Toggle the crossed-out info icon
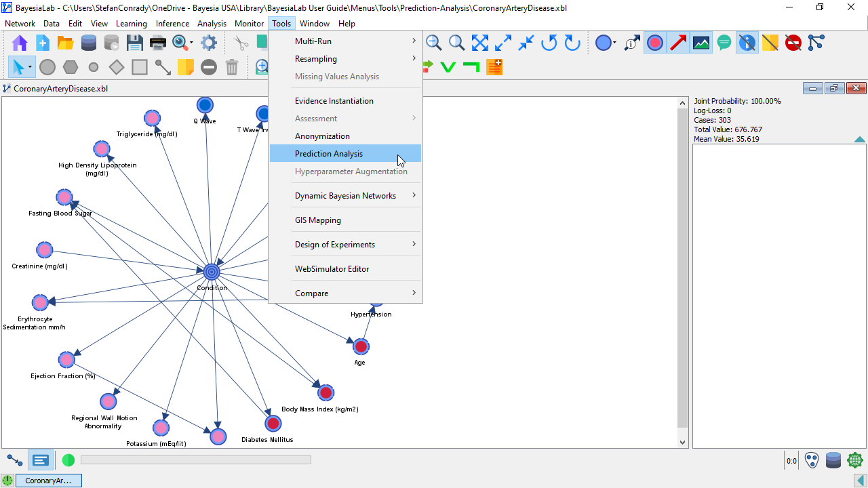Image resolution: width=868 pixels, height=488 pixels. pyautogui.click(x=747, y=43)
